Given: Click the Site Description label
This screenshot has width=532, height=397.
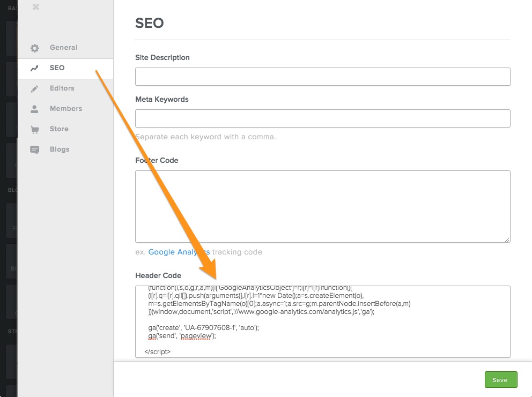Looking at the screenshot, I should 162,58.
